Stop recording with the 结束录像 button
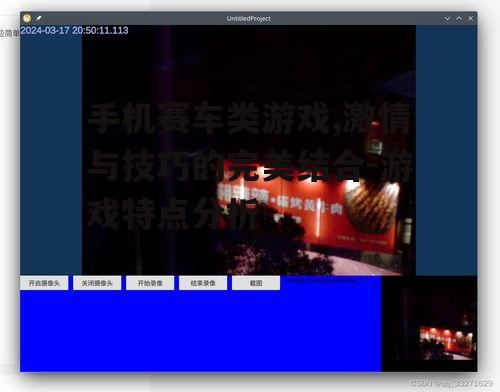Viewport: 500px width, 392px height. [203, 283]
